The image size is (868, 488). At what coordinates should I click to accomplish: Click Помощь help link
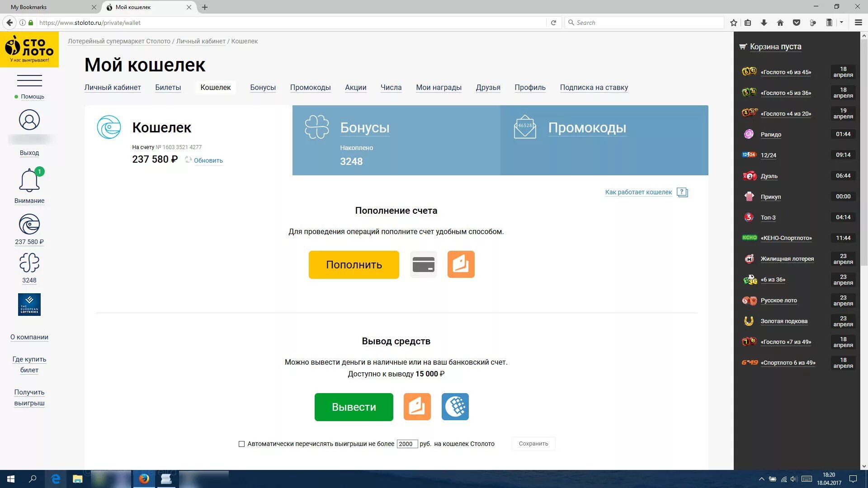point(33,97)
